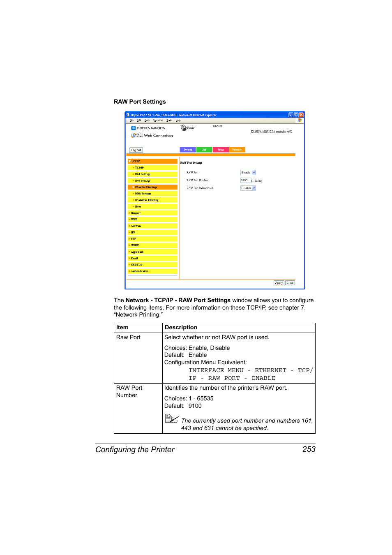Expand the Bonjour section
The image size is (392, 555).
click(x=152, y=213)
